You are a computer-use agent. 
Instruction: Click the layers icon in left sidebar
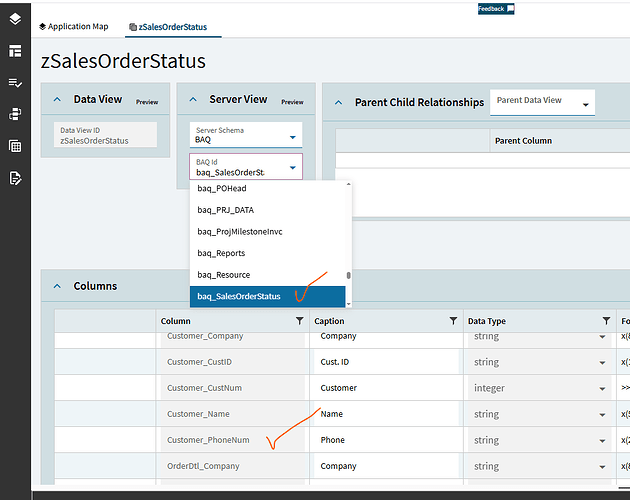pos(15,19)
